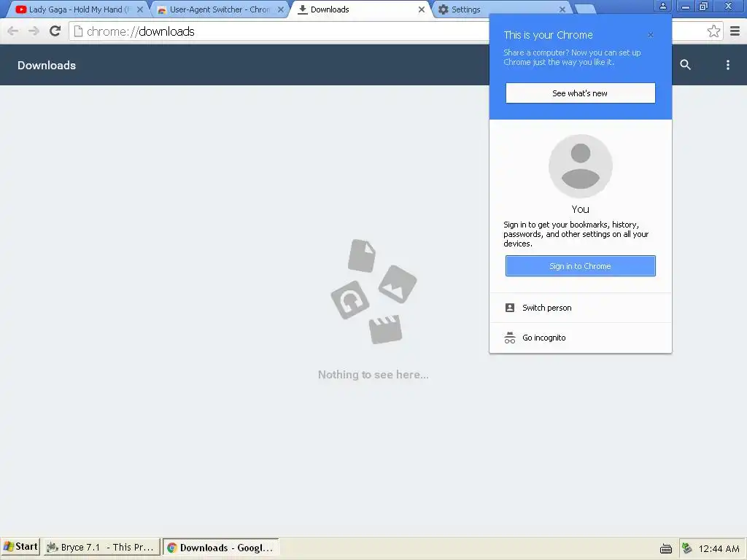Click the 12:44 AM clock
Image resolution: width=747 pixels, height=560 pixels.
click(x=719, y=548)
